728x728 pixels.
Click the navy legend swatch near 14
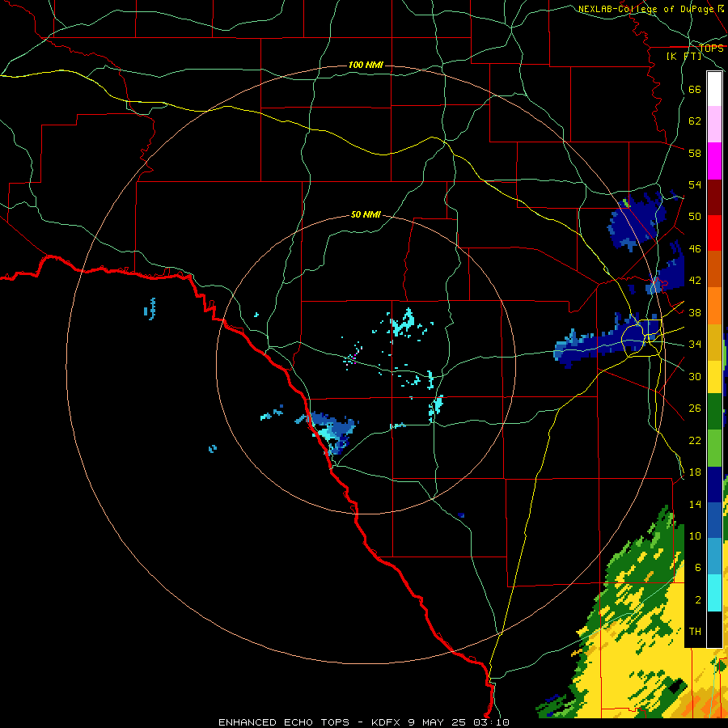point(714,485)
